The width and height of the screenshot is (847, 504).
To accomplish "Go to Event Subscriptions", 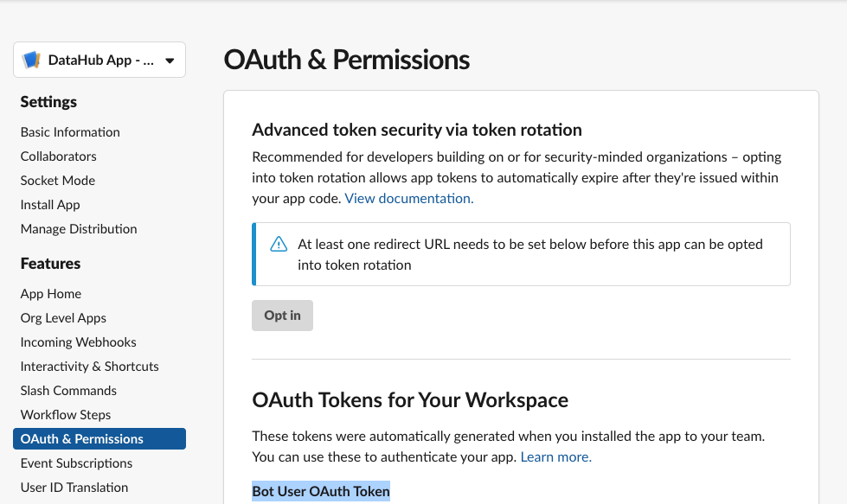I will pyautogui.click(x=77, y=463).
